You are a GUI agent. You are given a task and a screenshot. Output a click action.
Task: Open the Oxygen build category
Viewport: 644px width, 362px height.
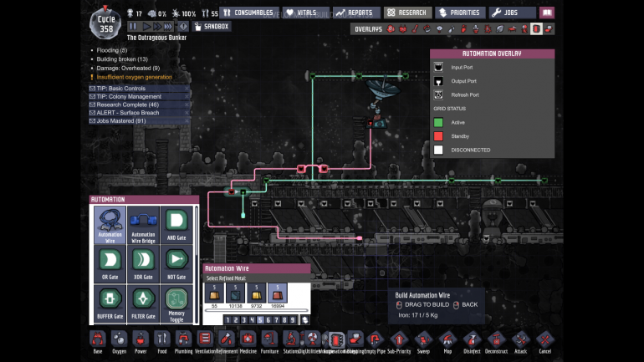click(x=119, y=342)
